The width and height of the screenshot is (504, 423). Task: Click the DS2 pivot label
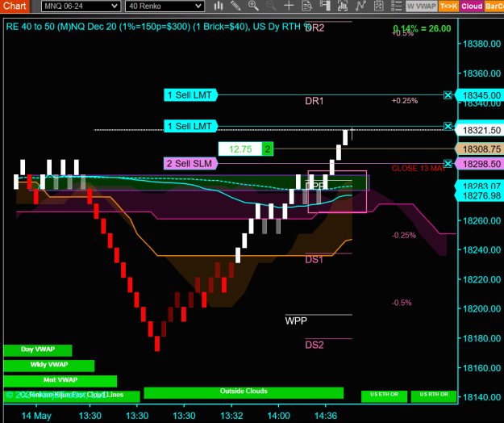click(x=314, y=346)
